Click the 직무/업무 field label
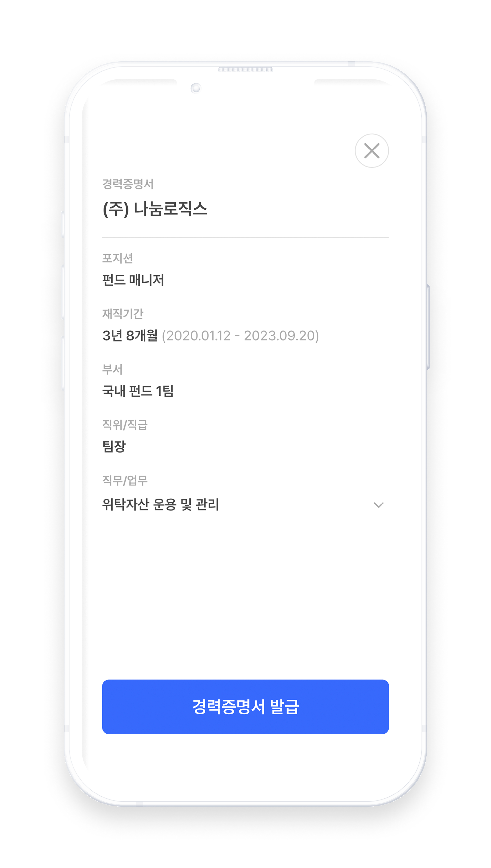491x868 pixels. pyautogui.click(x=125, y=480)
